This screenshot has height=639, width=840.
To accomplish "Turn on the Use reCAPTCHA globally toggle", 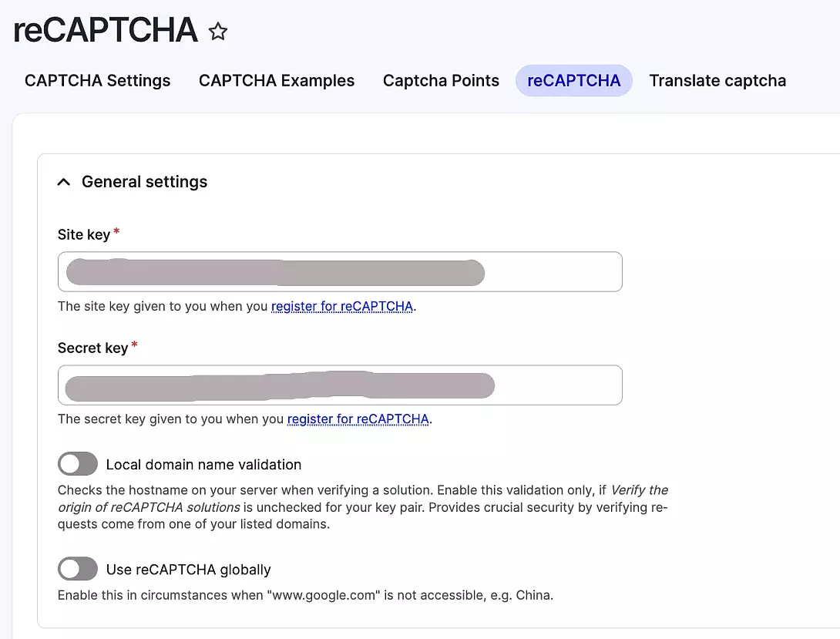I will click(x=77, y=569).
